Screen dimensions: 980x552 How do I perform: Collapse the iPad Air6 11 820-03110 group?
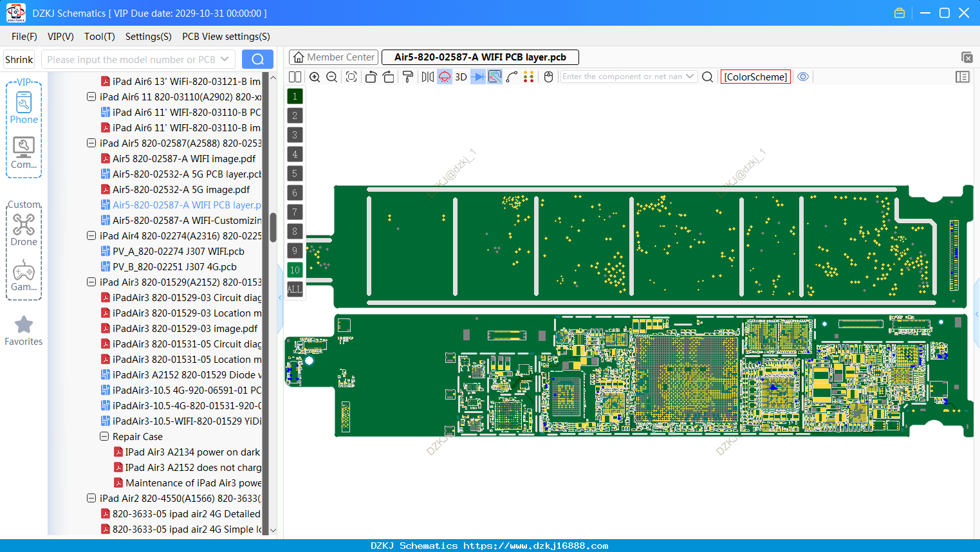(91, 97)
